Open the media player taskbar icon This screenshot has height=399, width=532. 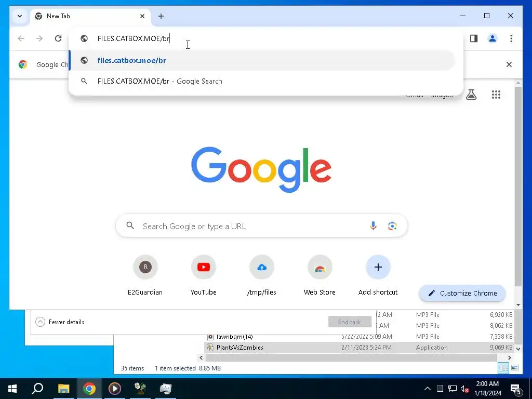114,389
